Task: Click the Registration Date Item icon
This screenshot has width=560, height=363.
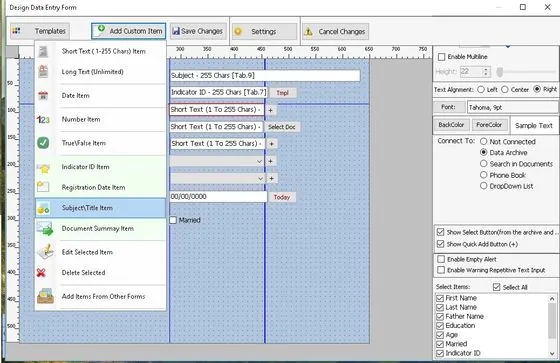Action: pyautogui.click(x=43, y=187)
